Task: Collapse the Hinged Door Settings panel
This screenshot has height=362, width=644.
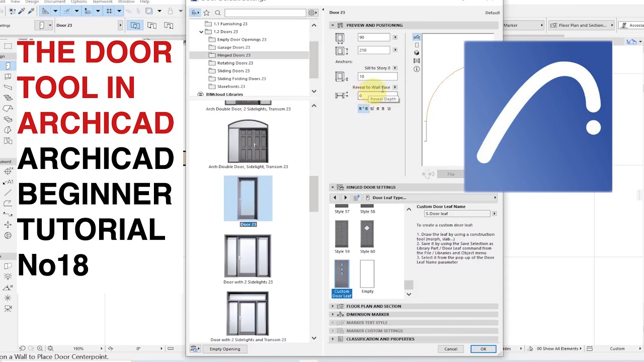Action: [333, 187]
